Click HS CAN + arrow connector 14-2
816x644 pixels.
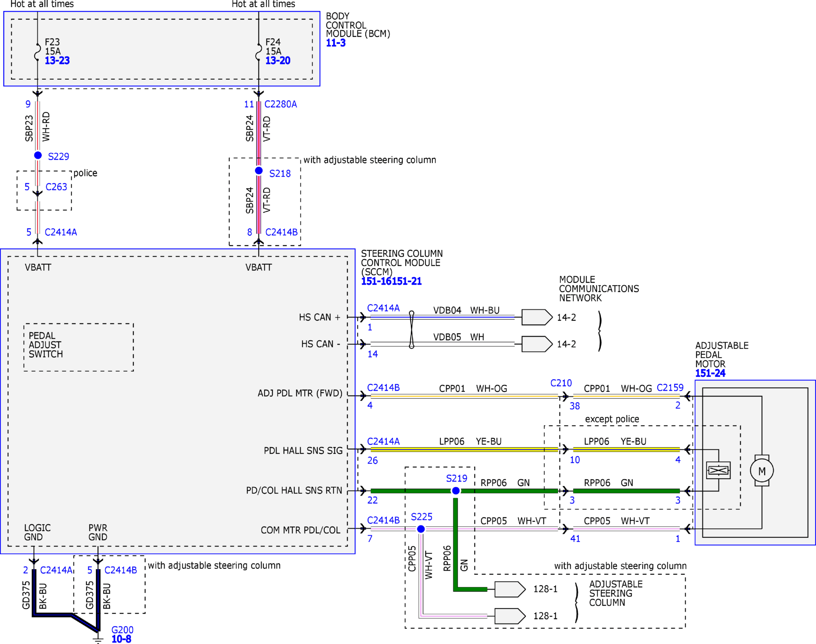coord(537,317)
